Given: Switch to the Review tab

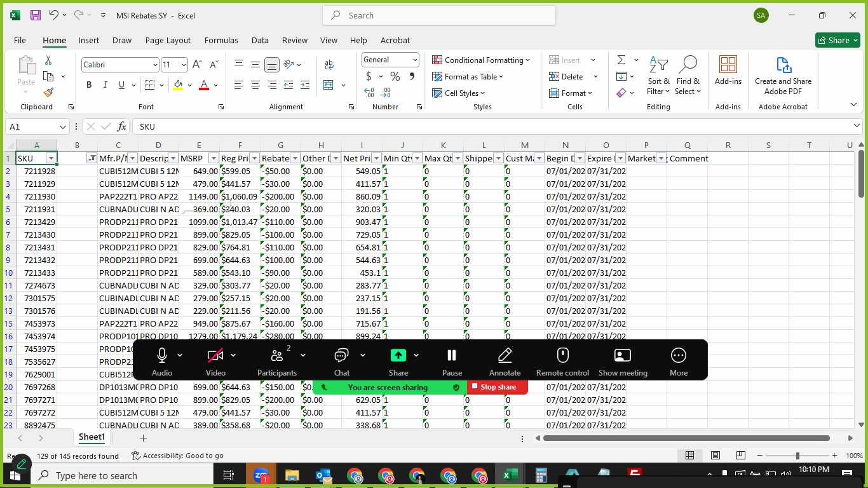Looking at the screenshot, I should click(x=295, y=40).
